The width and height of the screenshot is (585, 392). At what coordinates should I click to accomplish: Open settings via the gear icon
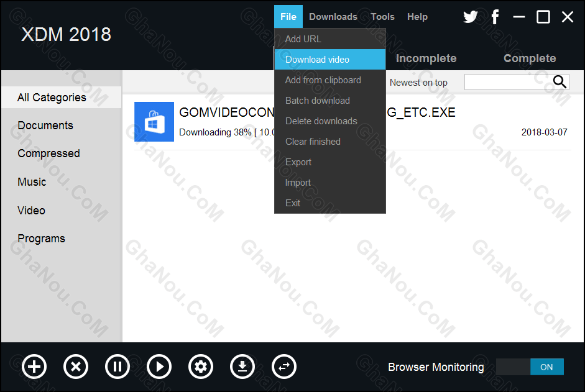click(201, 367)
